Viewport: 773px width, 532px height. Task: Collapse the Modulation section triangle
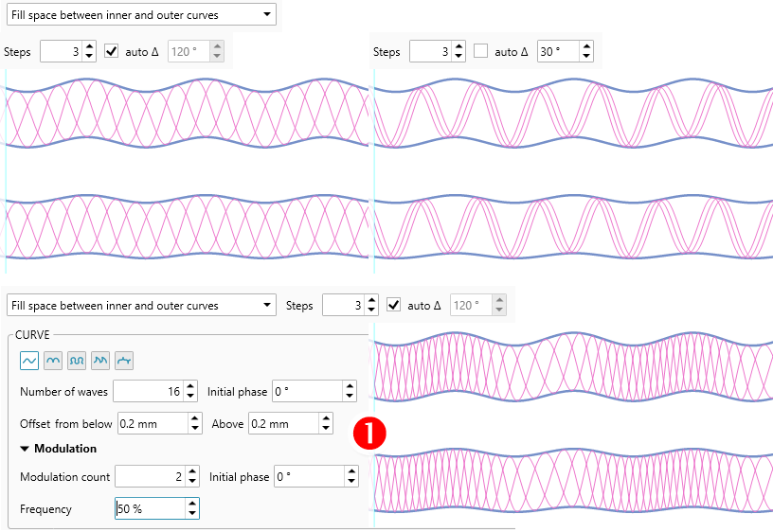pos(25,449)
